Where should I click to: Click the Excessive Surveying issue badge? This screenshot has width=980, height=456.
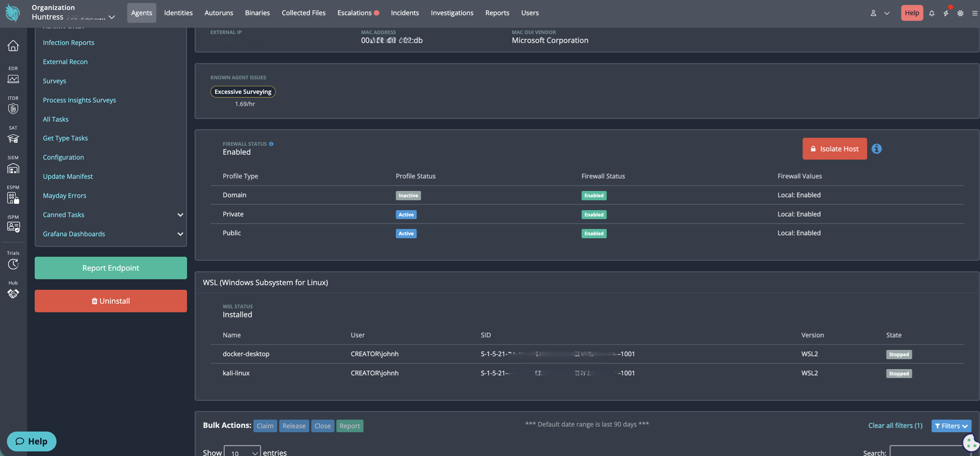243,92
